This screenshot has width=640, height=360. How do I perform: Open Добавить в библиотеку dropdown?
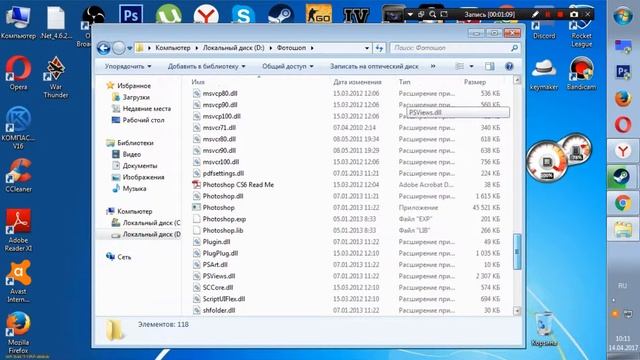207,66
